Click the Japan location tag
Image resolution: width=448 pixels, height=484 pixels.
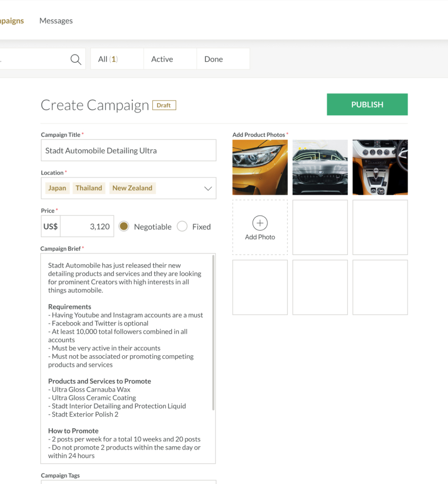click(57, 188)
